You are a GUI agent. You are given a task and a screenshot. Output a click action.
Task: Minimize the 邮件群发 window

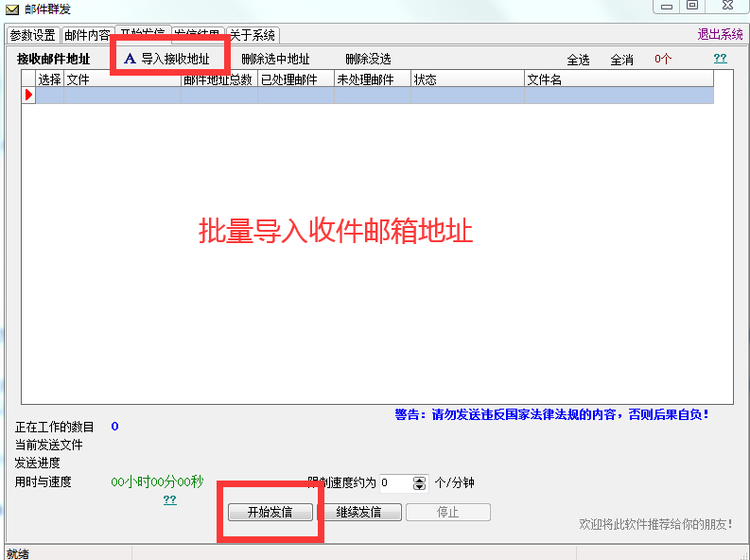tap(667, 7)
